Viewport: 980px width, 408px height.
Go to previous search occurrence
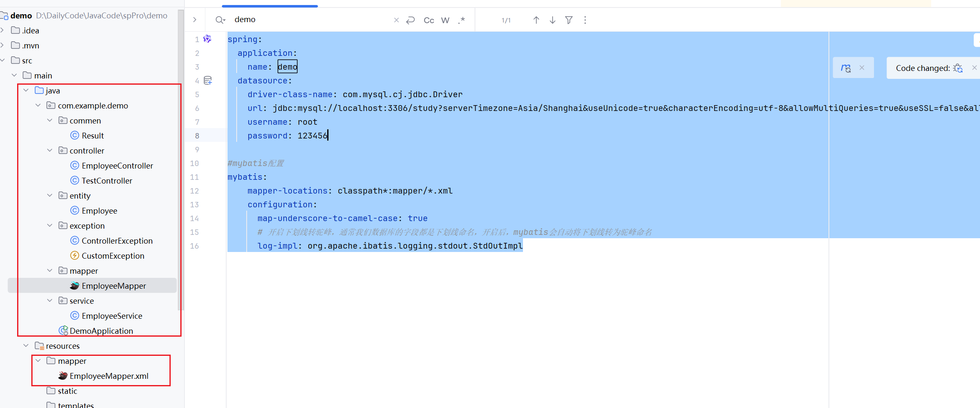click(x=536, y=20)
